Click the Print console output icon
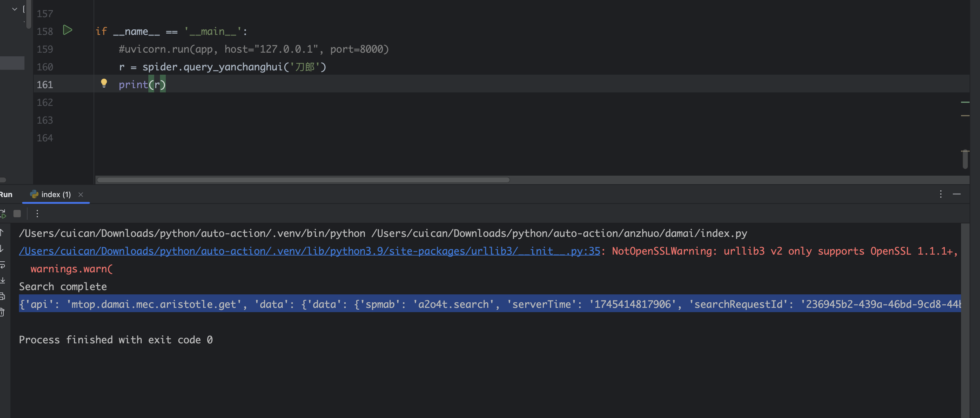This screenshot has width=980, height=418. (x=2, y=296)
